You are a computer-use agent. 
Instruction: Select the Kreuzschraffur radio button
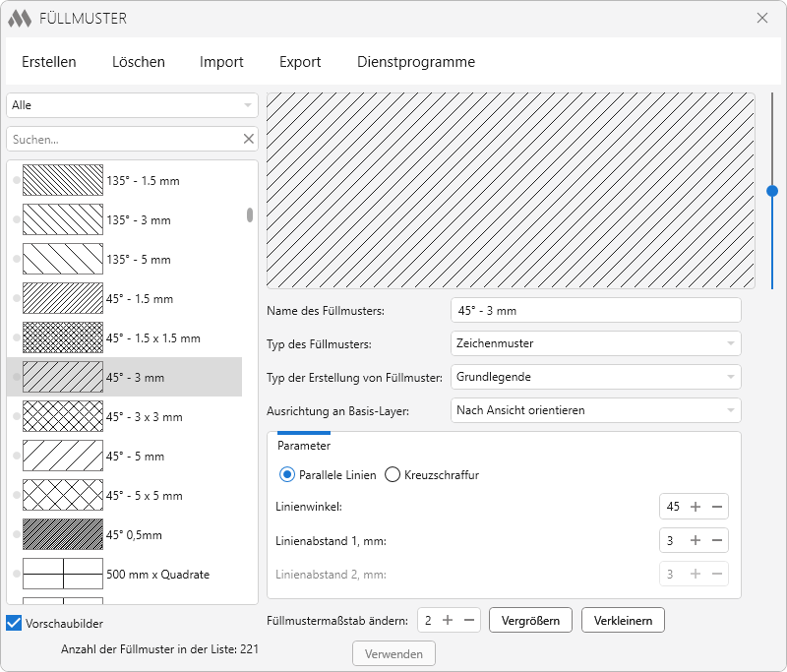393,475
